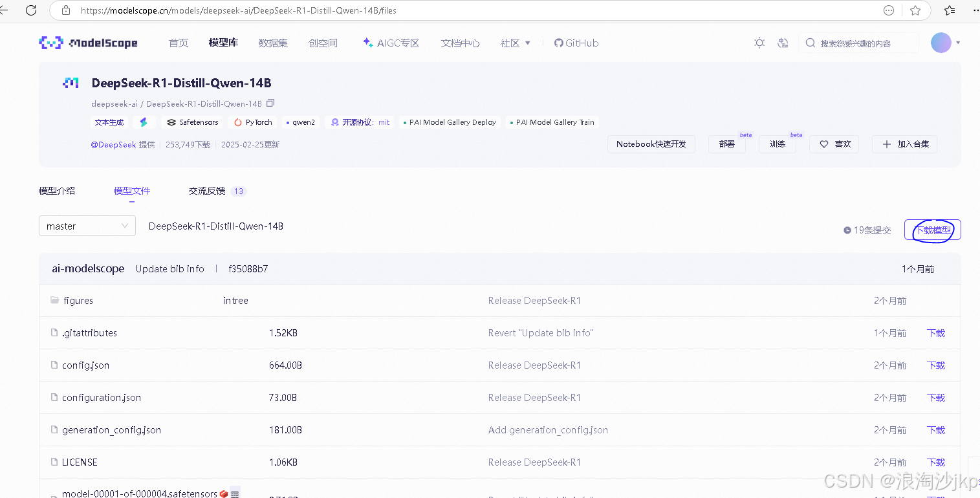Click the LICENSE file icon
Image resolution: width=980 pixels, height=498 pixels.
point(54,462)
